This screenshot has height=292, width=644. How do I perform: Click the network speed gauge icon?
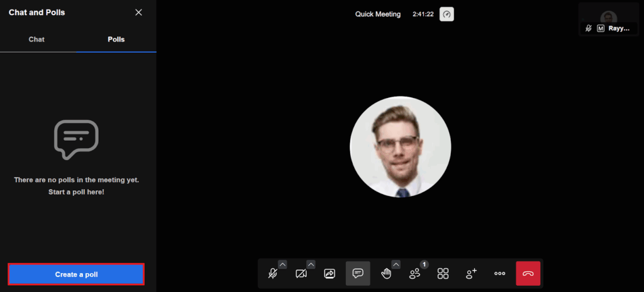pyautogui.click(x=447, y=14)
